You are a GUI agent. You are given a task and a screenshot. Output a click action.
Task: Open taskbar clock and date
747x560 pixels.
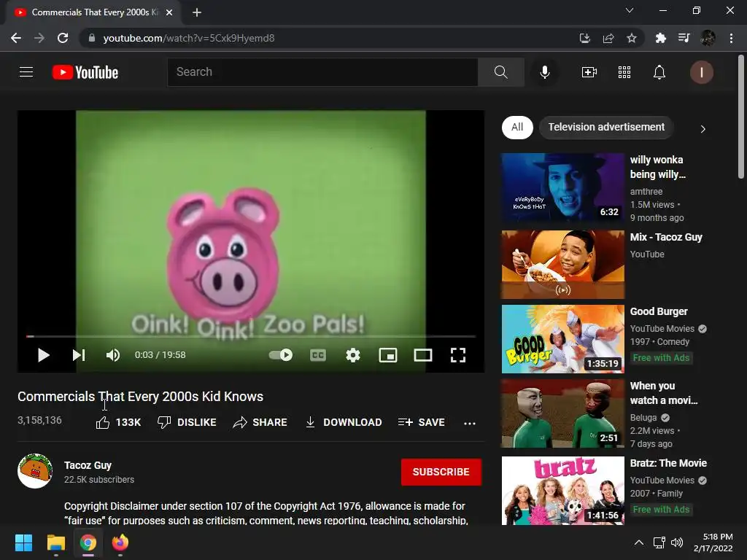point(713,542)
